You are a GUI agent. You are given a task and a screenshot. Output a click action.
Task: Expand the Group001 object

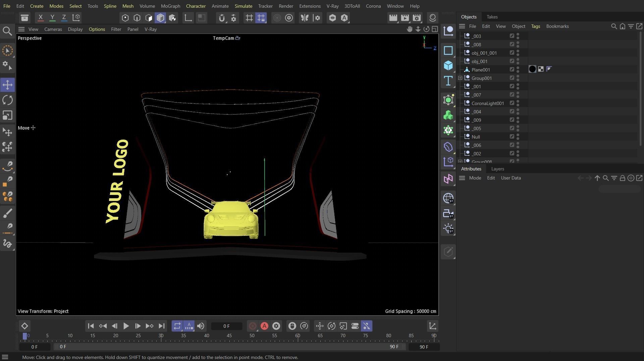(x=460, y=78)
